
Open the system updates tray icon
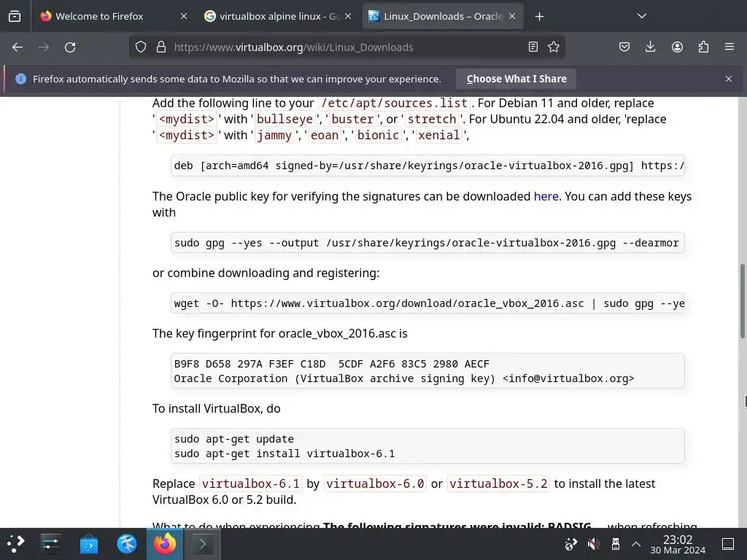(x=570, y=544)
